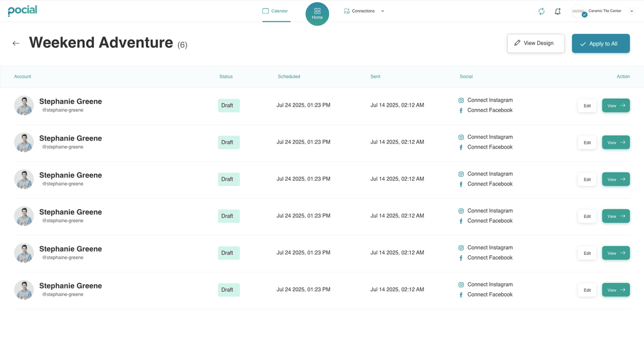Viewport: 644px width, 362px height.
Task: Click Apply to All
Action: pyautogui.click(x=601, y=43)
